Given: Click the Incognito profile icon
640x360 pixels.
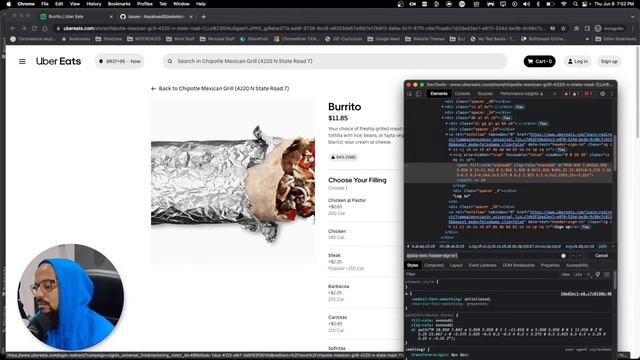Looking at the screenshot, I should [x=609, y=29].
